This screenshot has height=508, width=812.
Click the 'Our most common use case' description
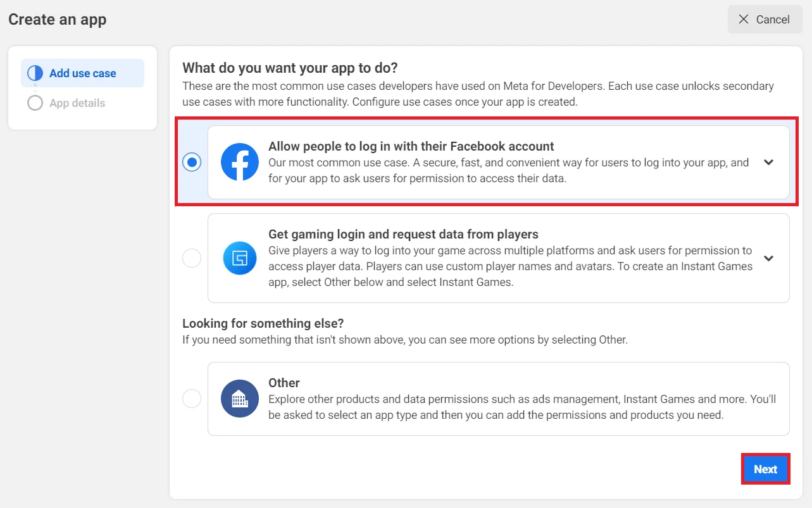pos(509,170)
